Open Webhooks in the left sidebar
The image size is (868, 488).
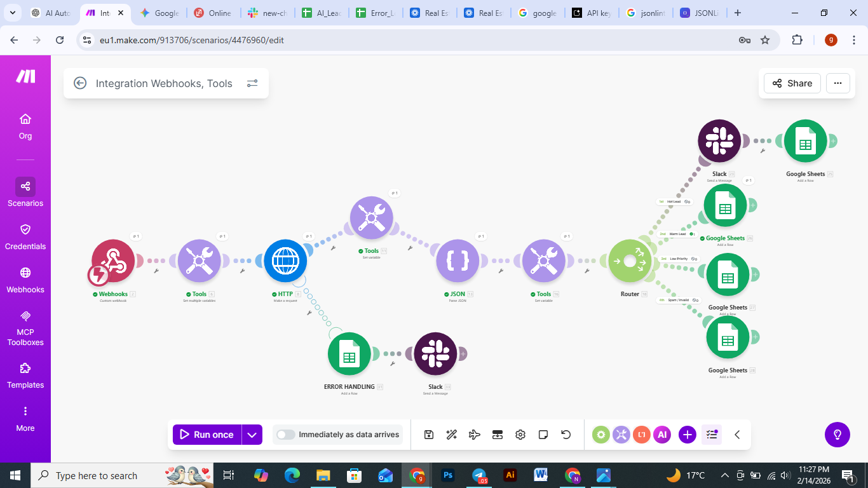(x=25, y=280)
